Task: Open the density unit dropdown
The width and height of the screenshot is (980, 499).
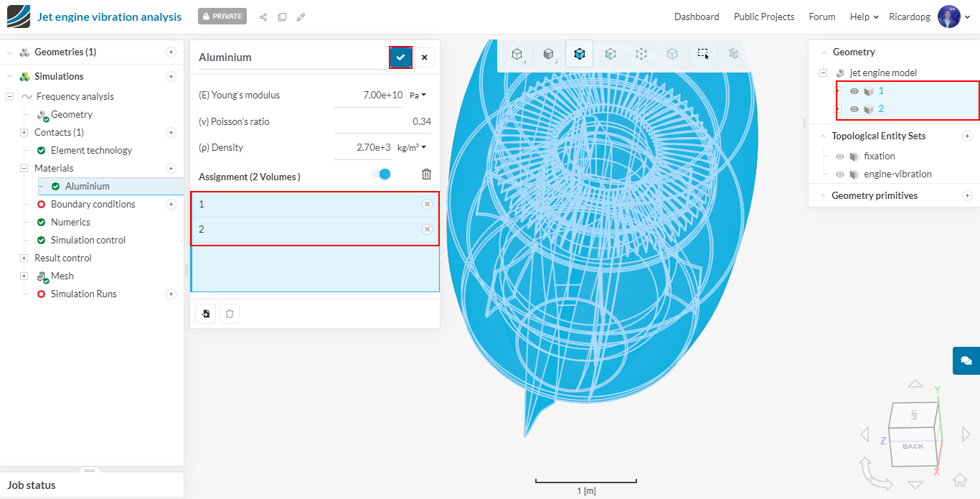Action: click(x=412, y=147)
